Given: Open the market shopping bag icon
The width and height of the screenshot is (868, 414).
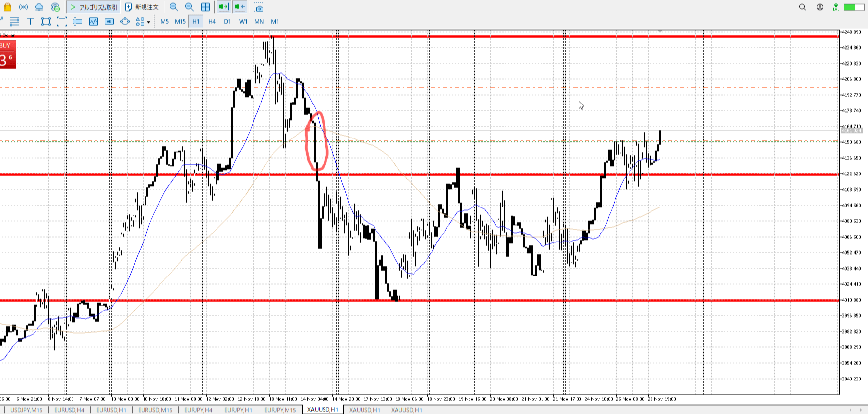Looking at the screenshot, I should 7,7.
